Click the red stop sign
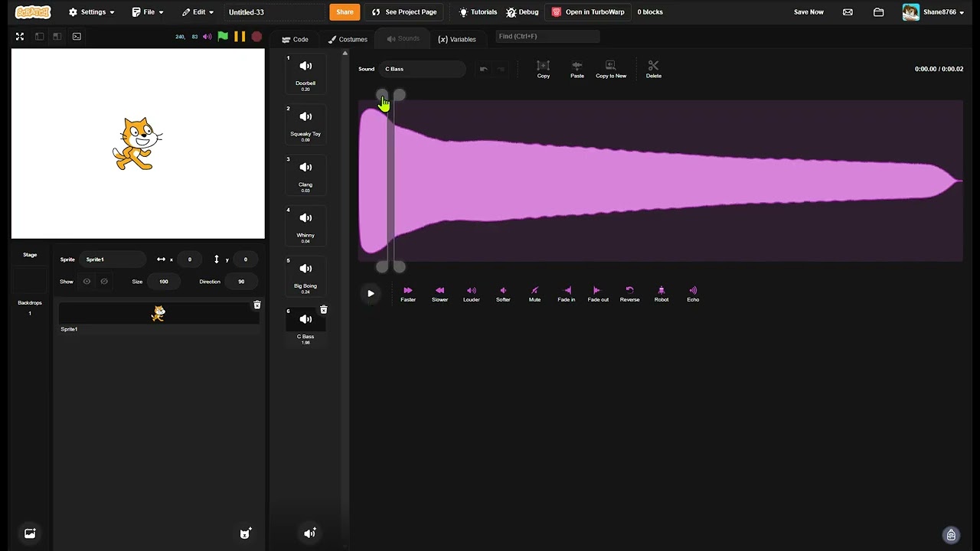Image resolution: width=980 pixels, height=551 pixels. 256,36
